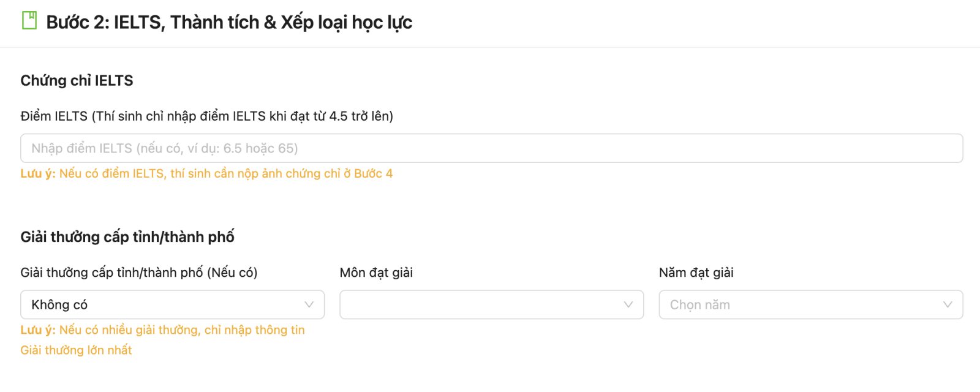The height and width of the screenshot is (392, 980).
Task: Click the "Môn đạt giải" field label
Action: point(376,273)
